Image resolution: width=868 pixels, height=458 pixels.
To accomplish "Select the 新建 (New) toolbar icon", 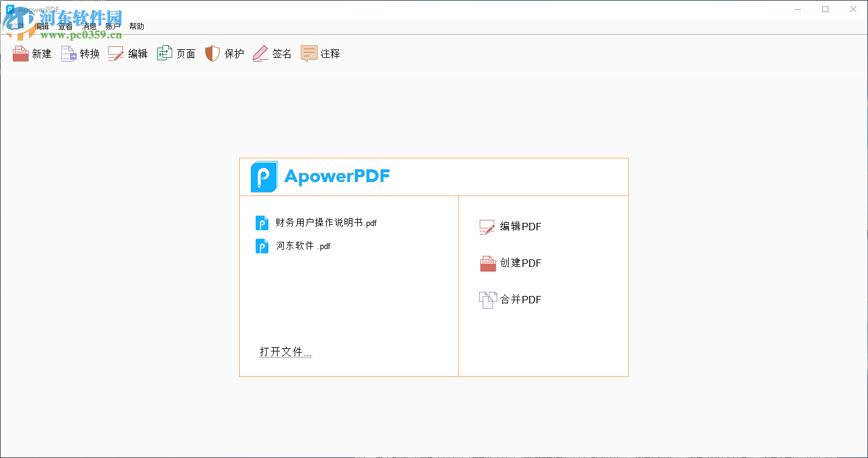I will coord(20,53).
